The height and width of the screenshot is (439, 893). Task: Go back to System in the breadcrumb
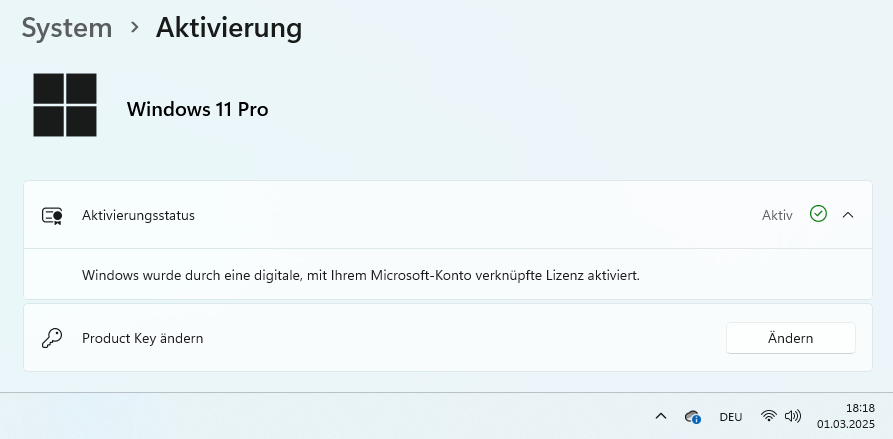point(67,28)
